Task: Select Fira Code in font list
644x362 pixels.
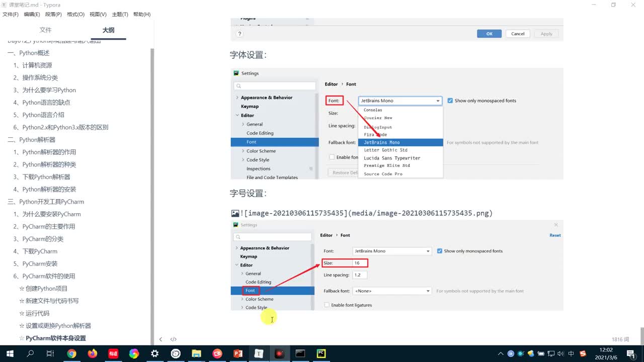Action: pos(400,135)
